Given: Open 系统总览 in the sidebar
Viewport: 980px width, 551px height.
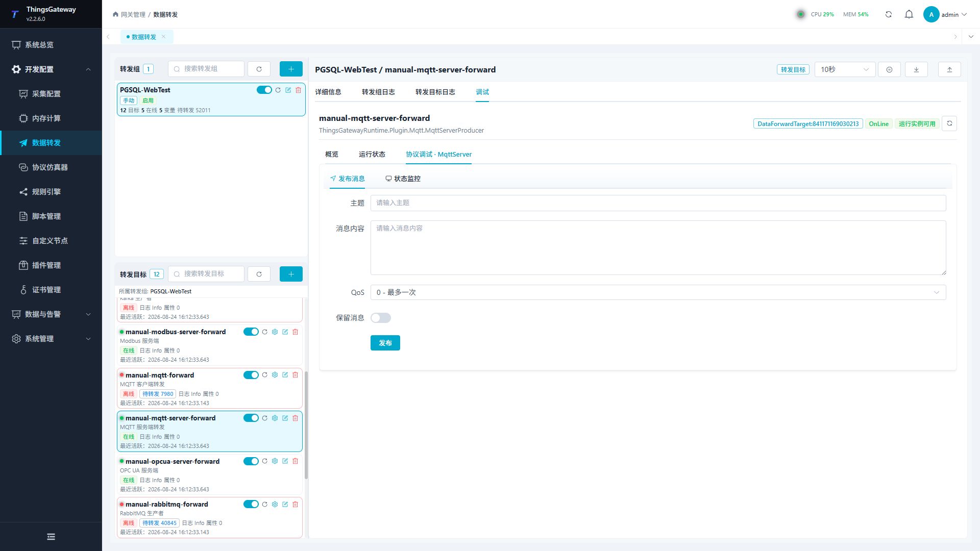Looking at the screenshot, I should coord(51,45).
